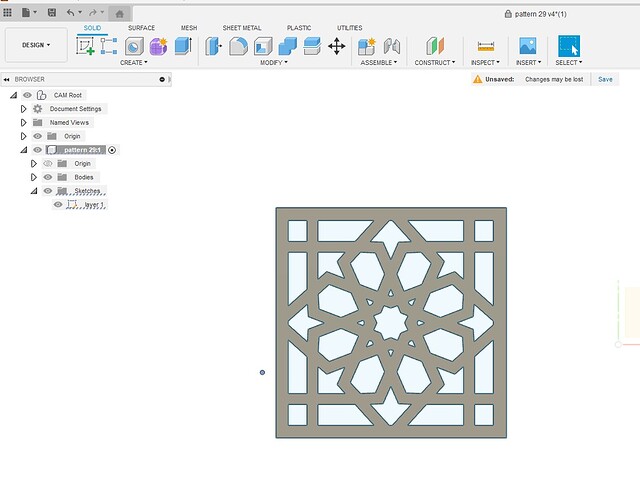Select the Create Form tool
The width and height of the screenshot is (640, 500).
click(x=158, y=46)
